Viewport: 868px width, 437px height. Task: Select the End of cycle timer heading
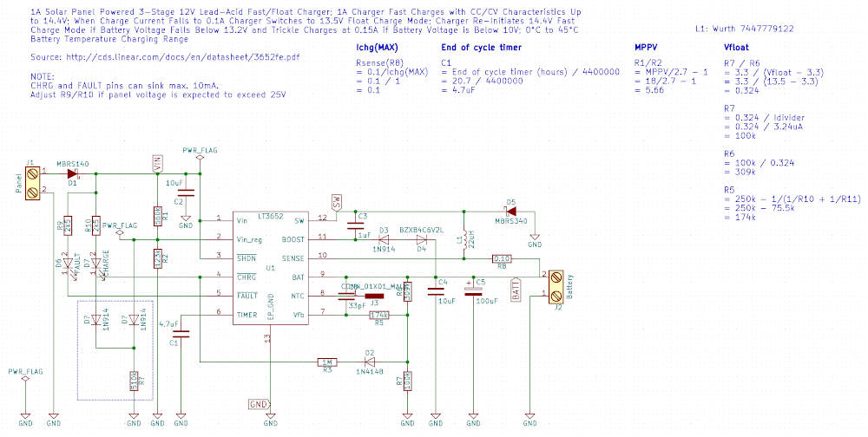482,48
